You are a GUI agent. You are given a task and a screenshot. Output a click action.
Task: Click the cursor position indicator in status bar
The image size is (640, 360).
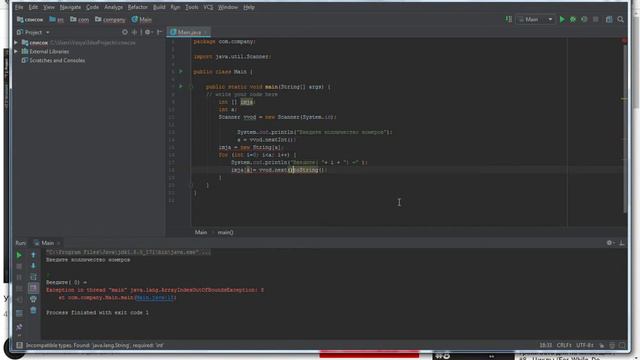pyautogui.click(x=546, y=345)
